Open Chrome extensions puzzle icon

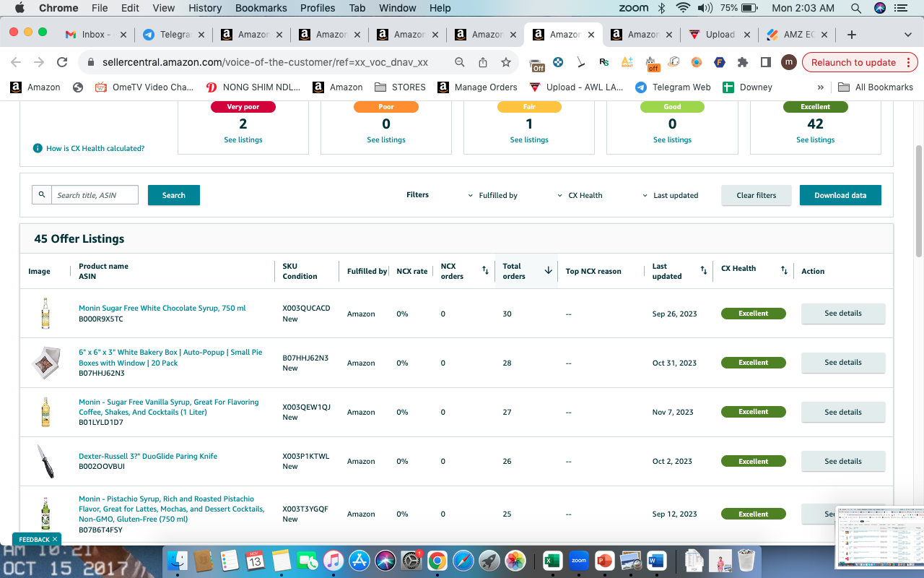click(x=743, y=62)
